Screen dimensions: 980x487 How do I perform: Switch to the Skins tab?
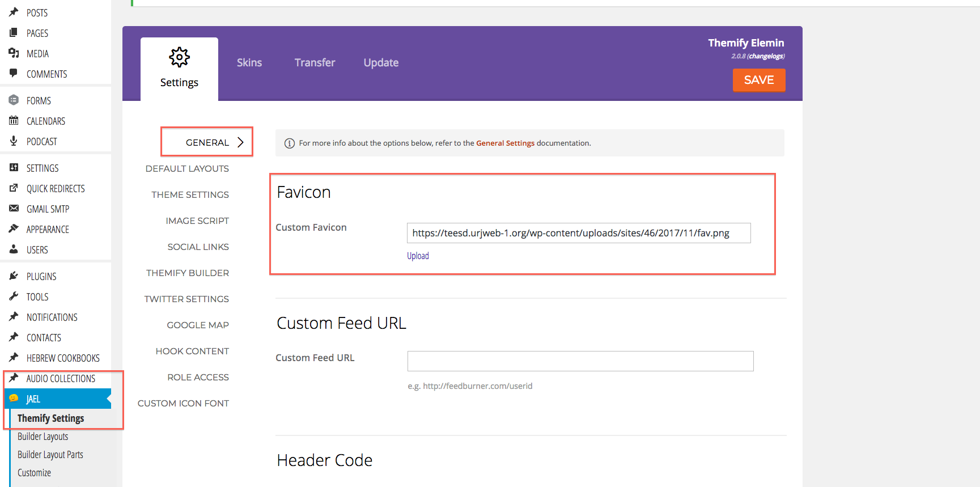[x=249, y=63]
